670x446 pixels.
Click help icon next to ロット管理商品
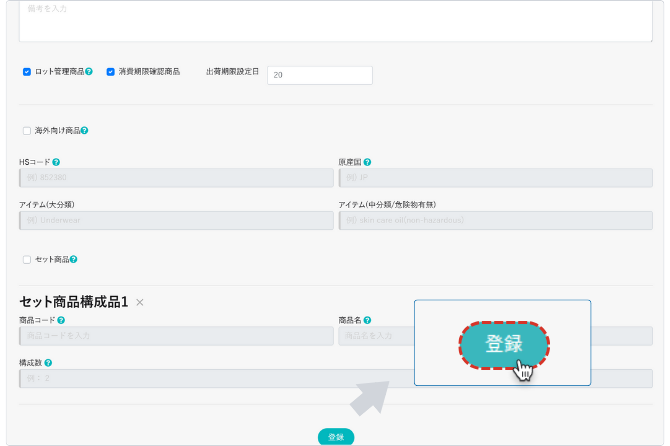[x=89, y=72]
